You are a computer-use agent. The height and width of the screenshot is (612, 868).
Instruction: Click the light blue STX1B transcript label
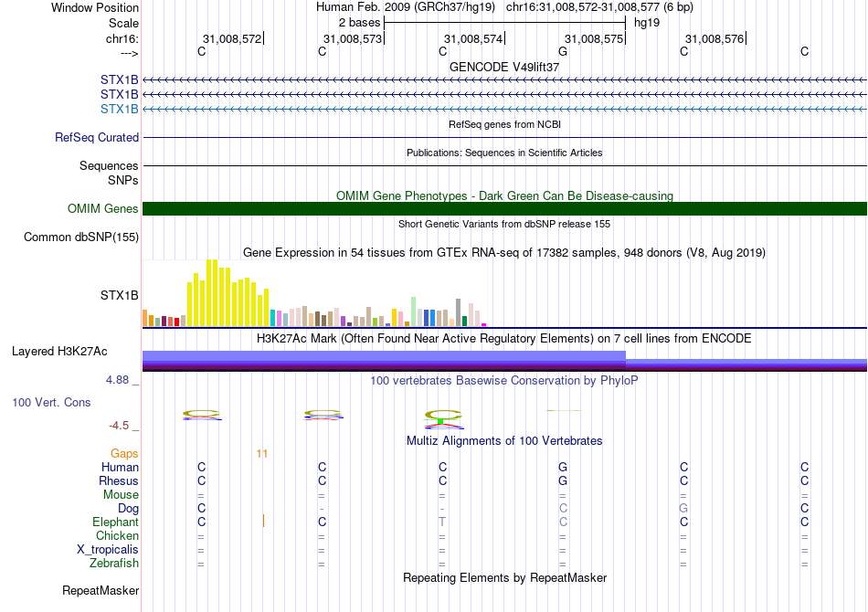[x=119, y=109]
